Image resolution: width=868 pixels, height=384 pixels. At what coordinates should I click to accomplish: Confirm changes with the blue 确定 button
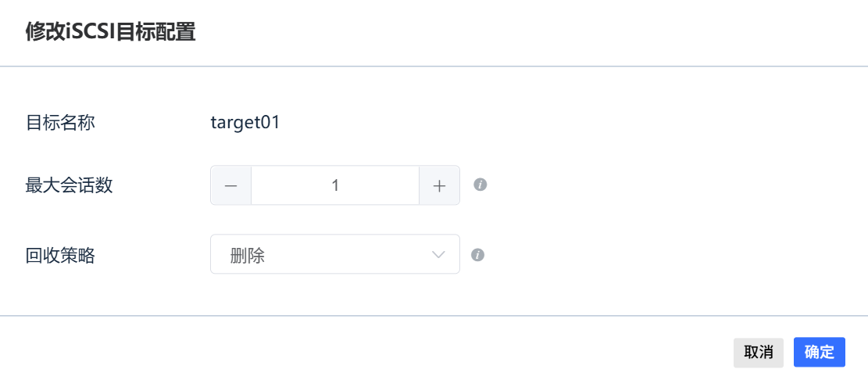coord(820,353)
